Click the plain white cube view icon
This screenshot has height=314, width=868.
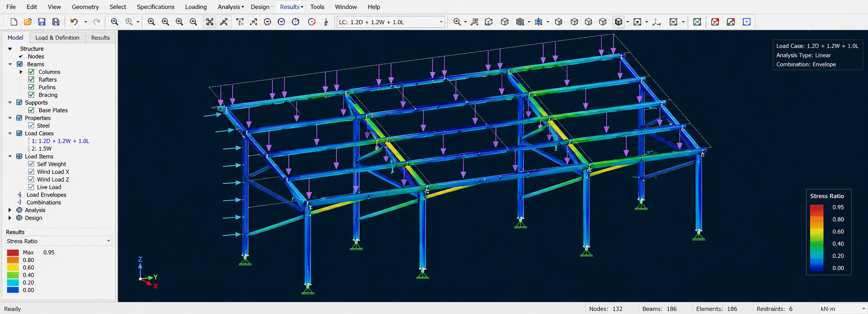(505, 22)
